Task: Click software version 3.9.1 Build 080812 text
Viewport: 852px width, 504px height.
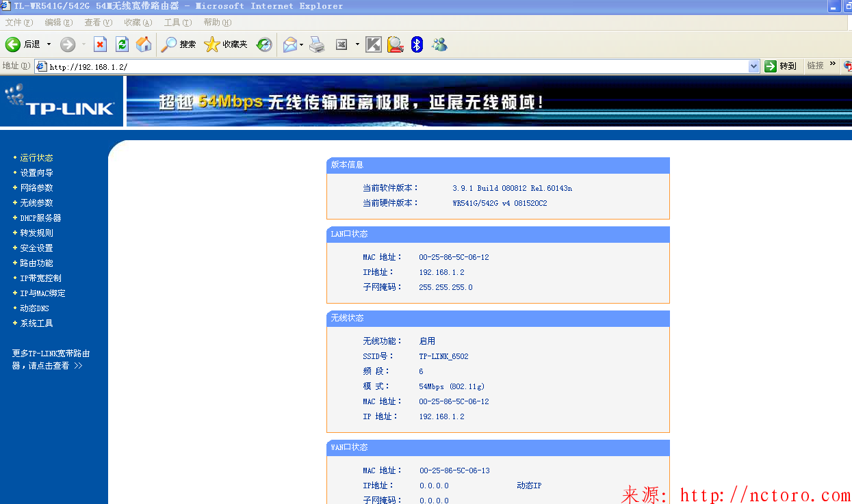Action: [x=512, y=188]
